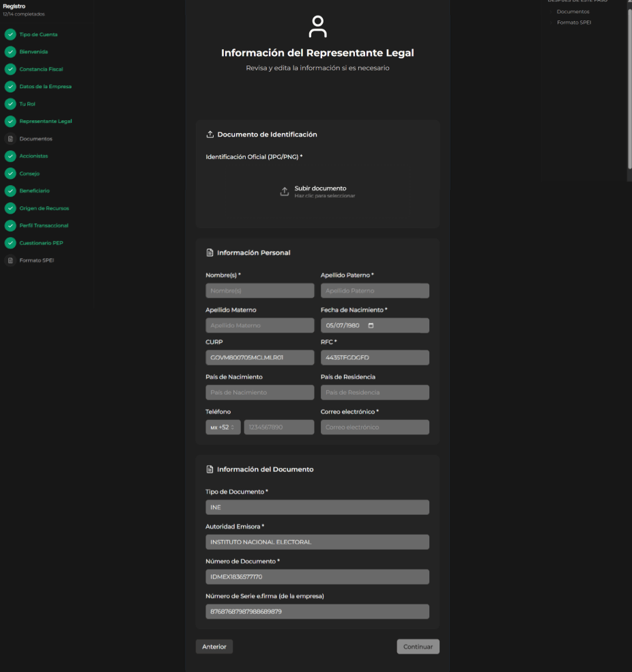Click the check icon beside Constancia Fiscal
Viewport: 632px width, 672px height.
(10, 69)
